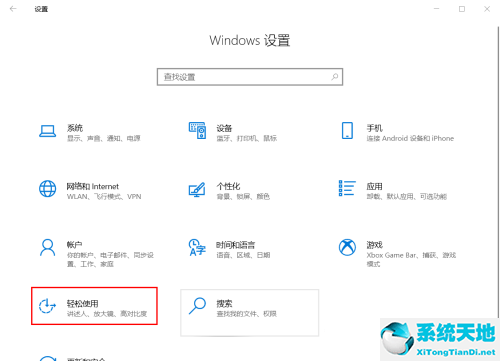The image size is (500, 361).
Task: Focus the 查找设置 search field
Action: click(250, 77)
